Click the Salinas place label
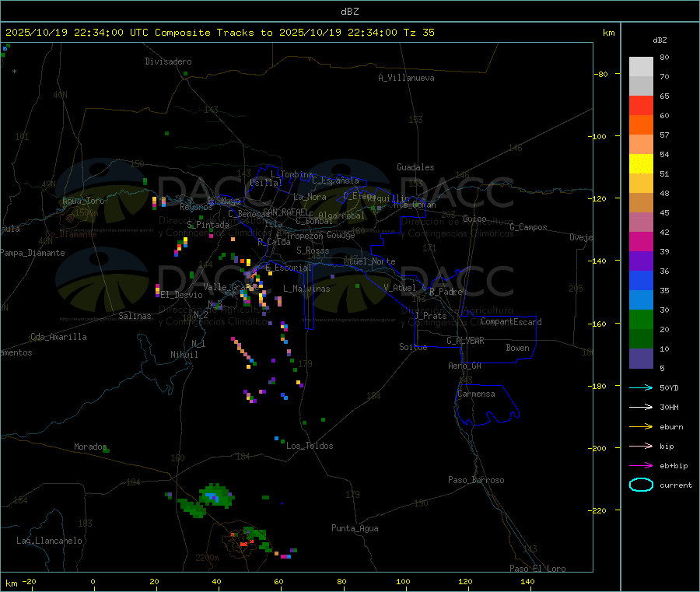 135,316
